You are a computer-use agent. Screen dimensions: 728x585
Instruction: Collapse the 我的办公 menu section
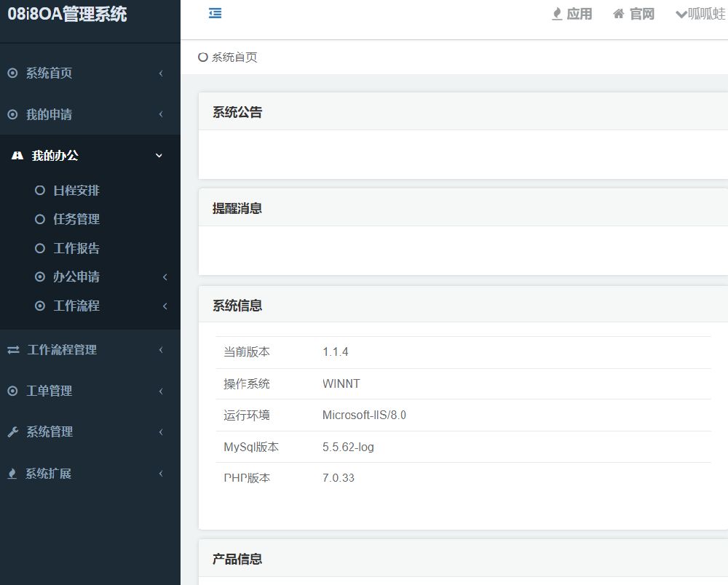[x=158, y=155]
